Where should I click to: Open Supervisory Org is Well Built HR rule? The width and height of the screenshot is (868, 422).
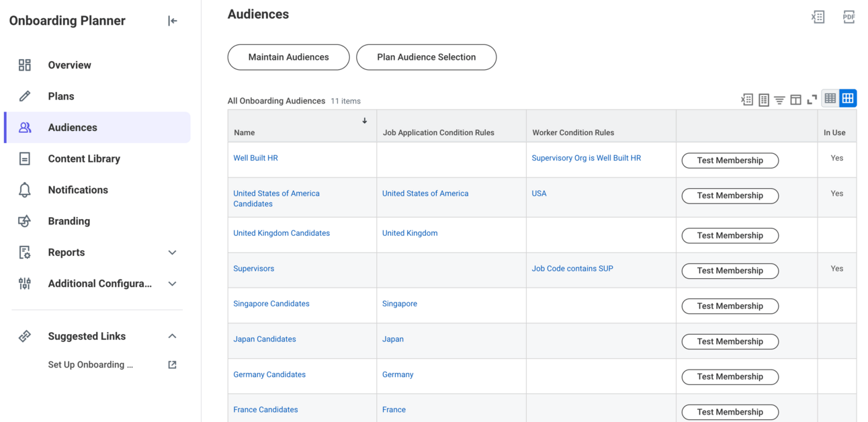tap(586, 158)
